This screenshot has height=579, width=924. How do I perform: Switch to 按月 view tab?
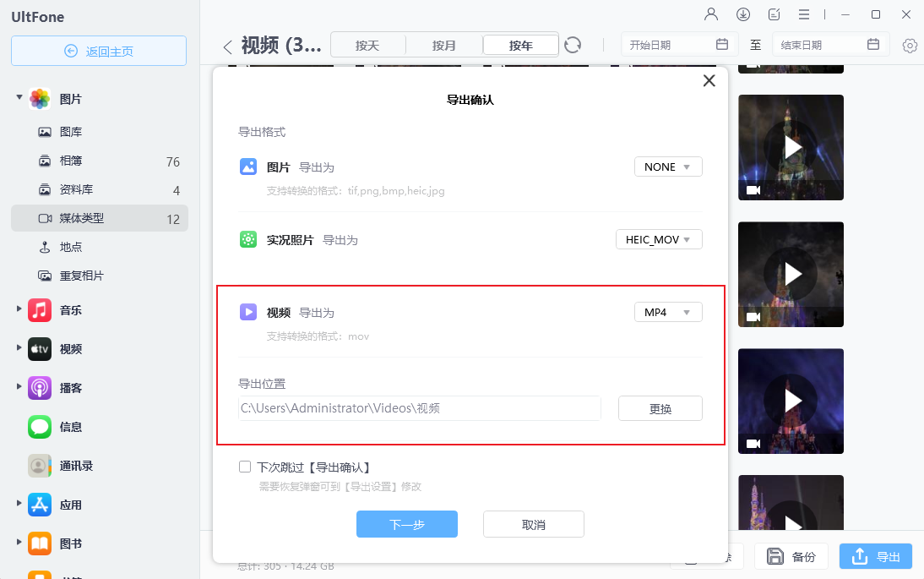[x=444, y=46]
